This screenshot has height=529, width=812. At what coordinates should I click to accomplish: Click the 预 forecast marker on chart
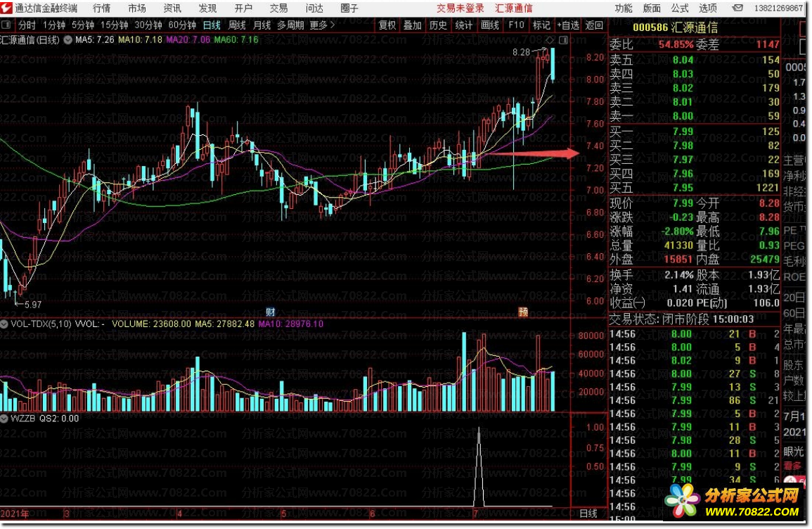[x=523, y=312]
